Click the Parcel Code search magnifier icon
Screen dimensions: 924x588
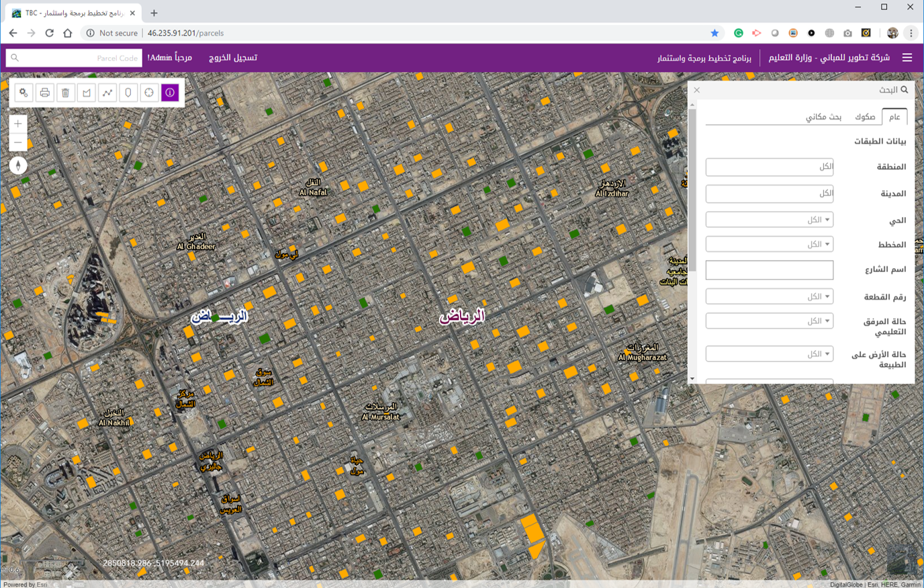coord(15,58)
